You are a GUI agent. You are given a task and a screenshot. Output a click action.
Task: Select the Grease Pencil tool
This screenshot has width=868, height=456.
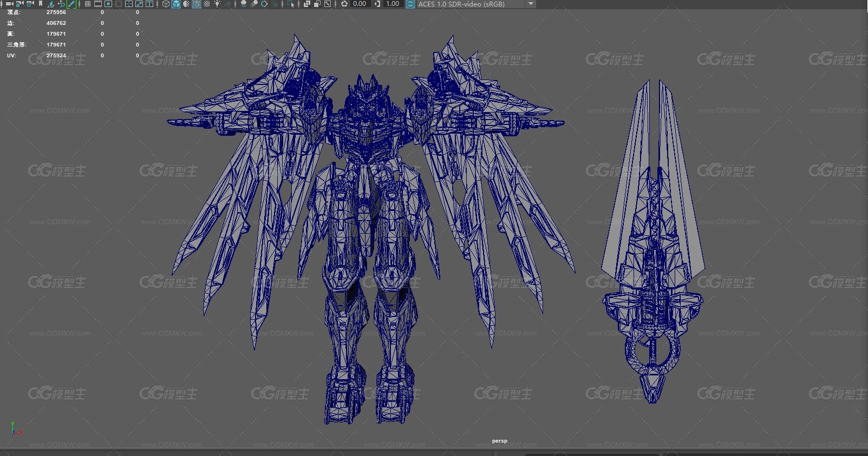pos(71,4)
